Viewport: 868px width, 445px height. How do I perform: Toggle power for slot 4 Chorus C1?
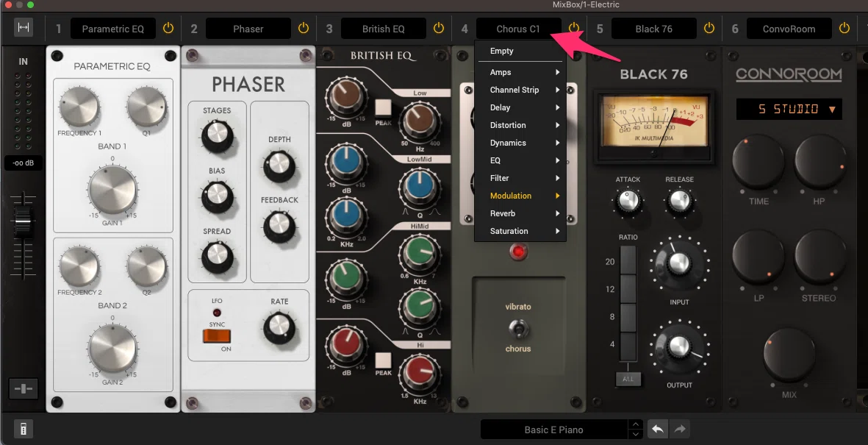click(574, 28)
